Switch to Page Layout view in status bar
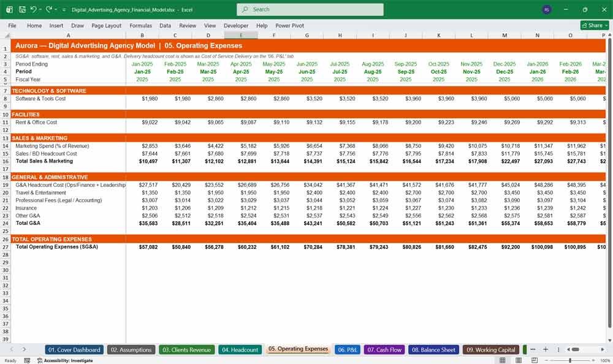 tap(519, 360)
